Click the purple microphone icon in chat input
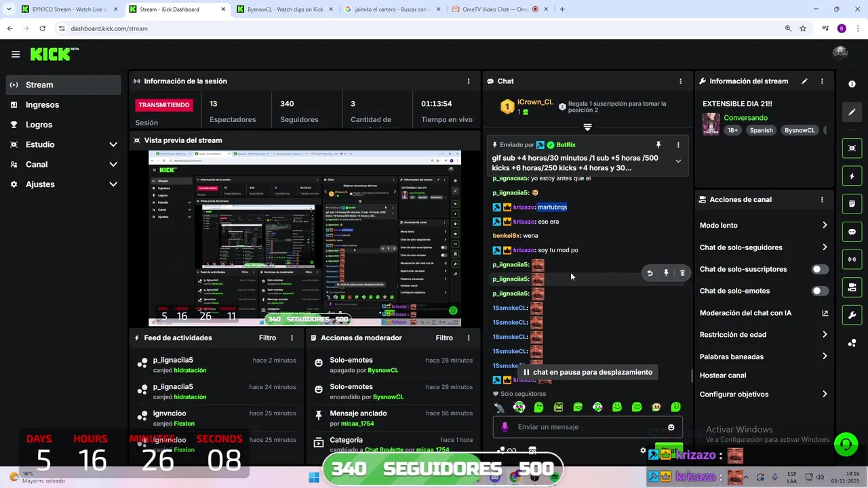Viewport: 868px width, 488px height. pos(505,427)
